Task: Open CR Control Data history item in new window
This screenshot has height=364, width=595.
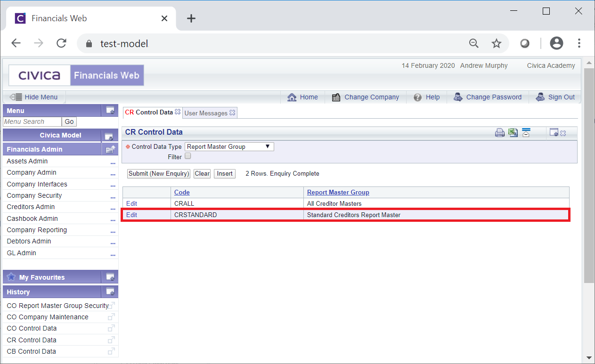Action: tap(111, 340)
